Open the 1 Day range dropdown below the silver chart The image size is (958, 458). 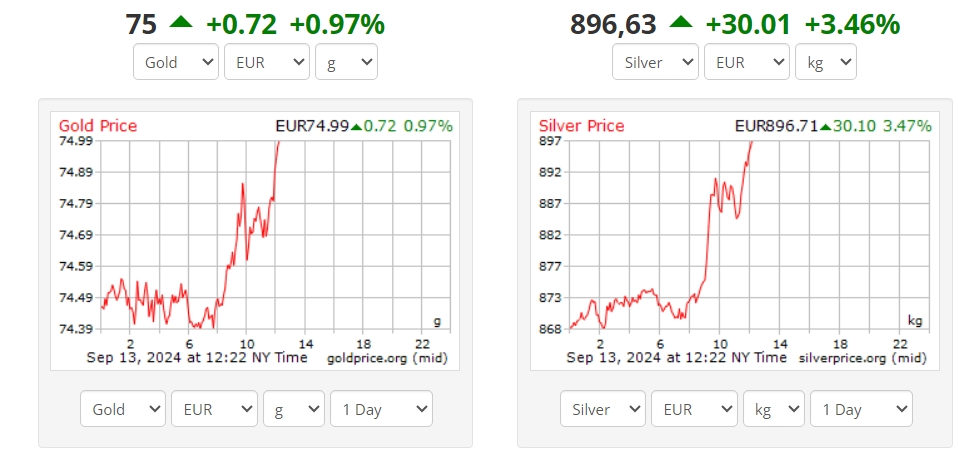click(861, 409)
